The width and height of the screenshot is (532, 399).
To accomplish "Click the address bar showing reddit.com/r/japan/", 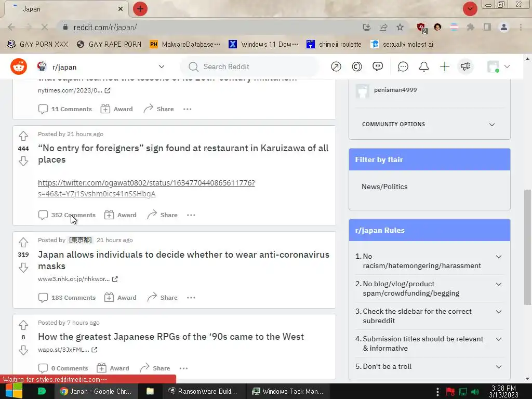I will (210, 27).
